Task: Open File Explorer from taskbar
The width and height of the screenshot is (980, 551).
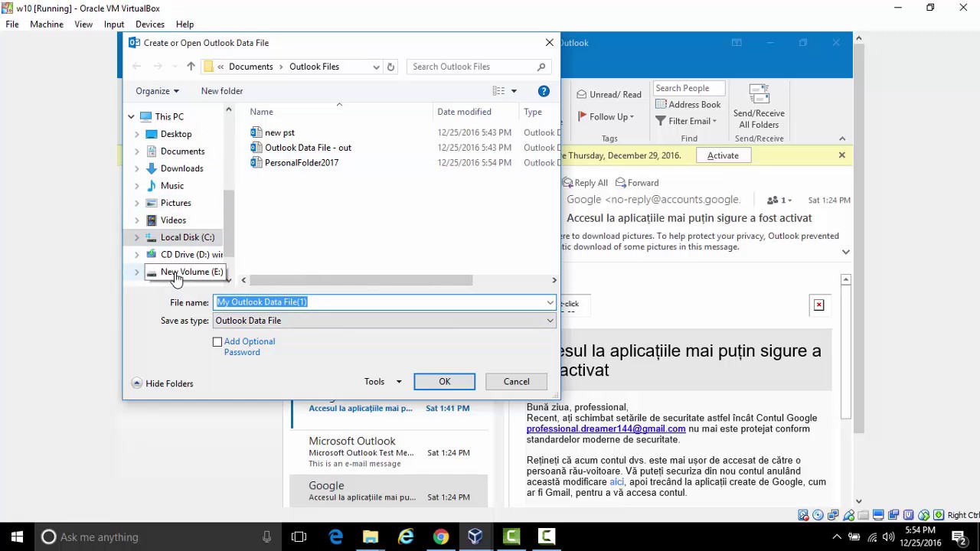Action: (x=371, y=537)
